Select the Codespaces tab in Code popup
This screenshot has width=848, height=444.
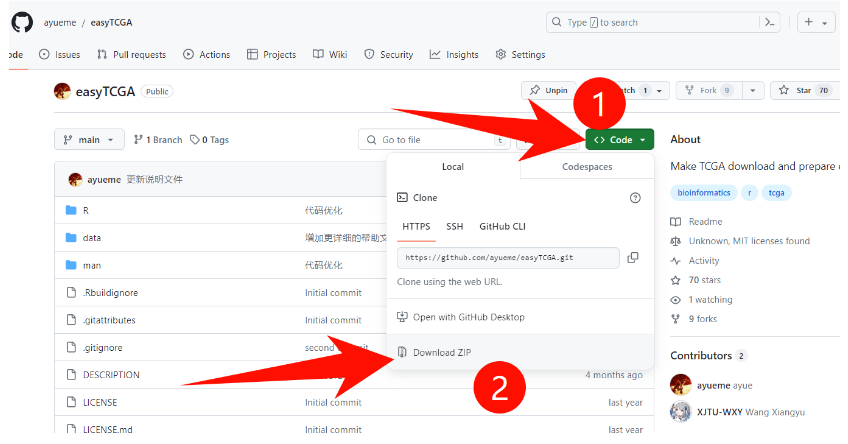tap(587, 167)
